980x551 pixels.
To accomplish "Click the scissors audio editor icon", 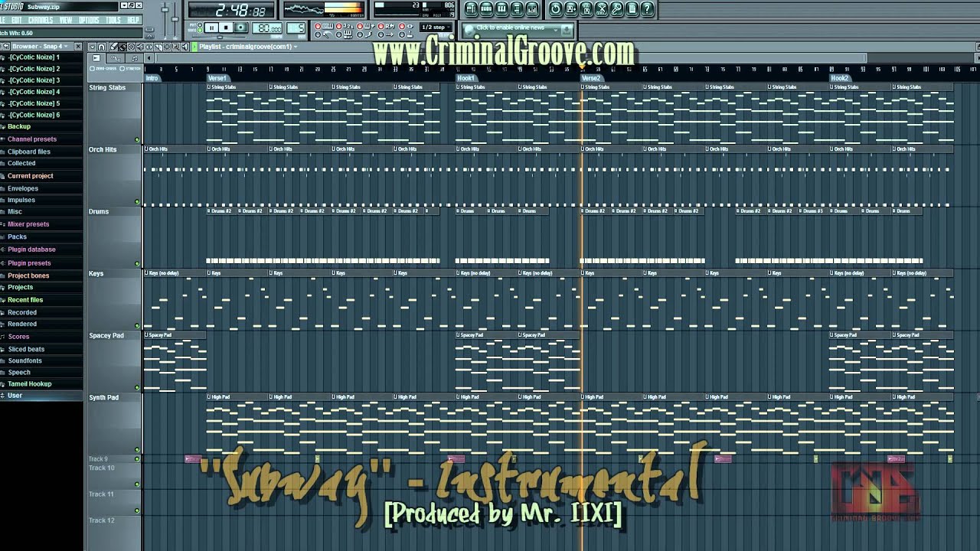I will point(601,9).
